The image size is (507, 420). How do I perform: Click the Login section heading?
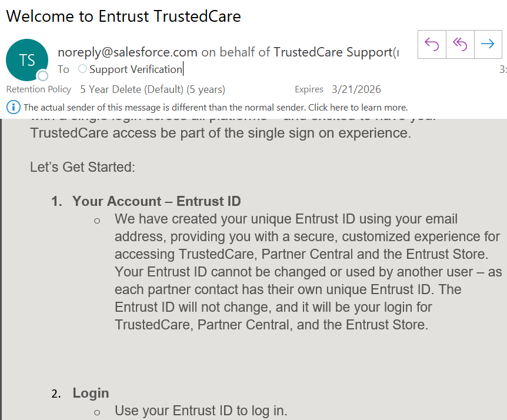tap(91, 393)
